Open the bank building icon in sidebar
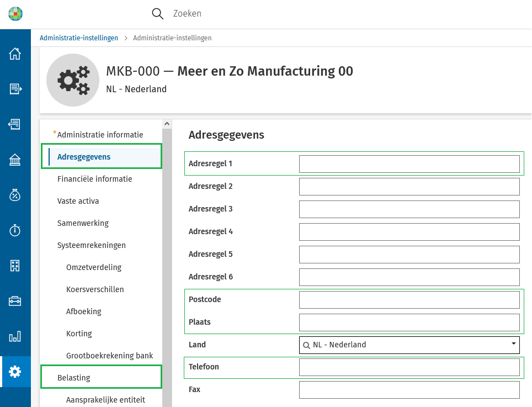This screenshot has width=532, height=407. (x=15, y=160)
